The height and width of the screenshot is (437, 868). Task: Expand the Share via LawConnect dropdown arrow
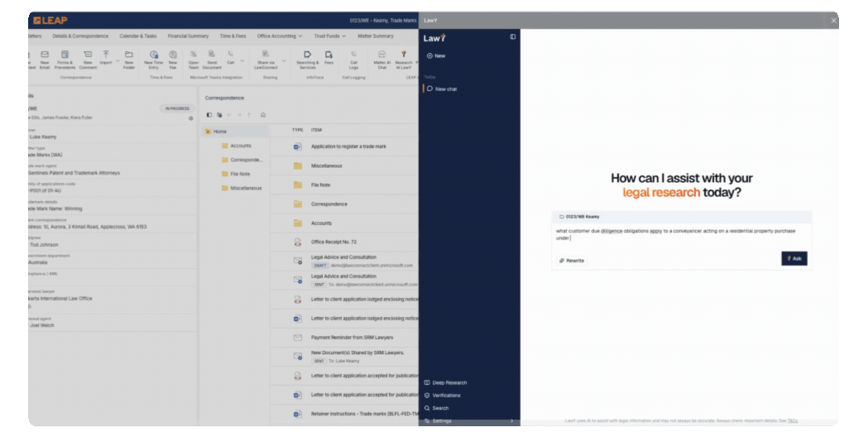(x=284, y=61)
